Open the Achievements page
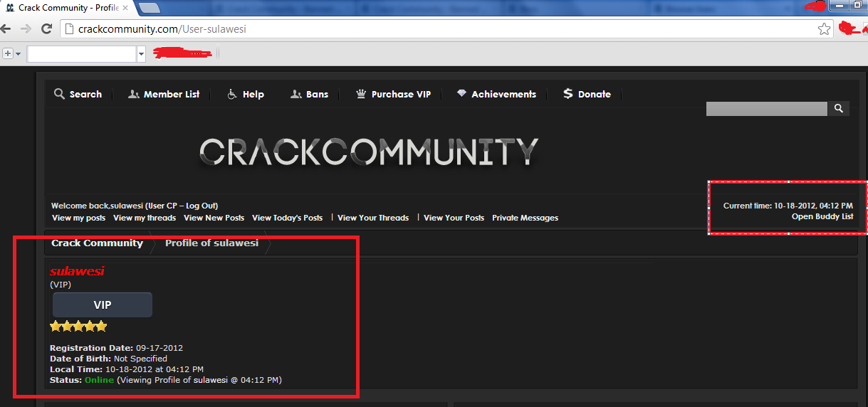Screen dimensions: 868x407 point(503,94)
